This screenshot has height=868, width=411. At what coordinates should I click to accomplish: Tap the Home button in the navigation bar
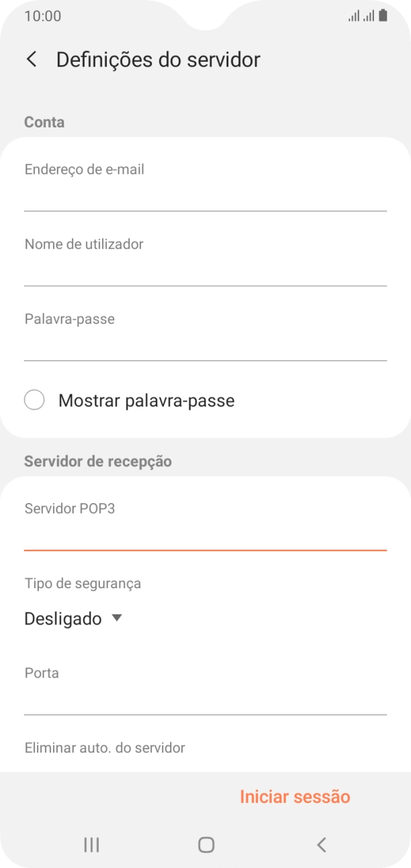(205, 845)
